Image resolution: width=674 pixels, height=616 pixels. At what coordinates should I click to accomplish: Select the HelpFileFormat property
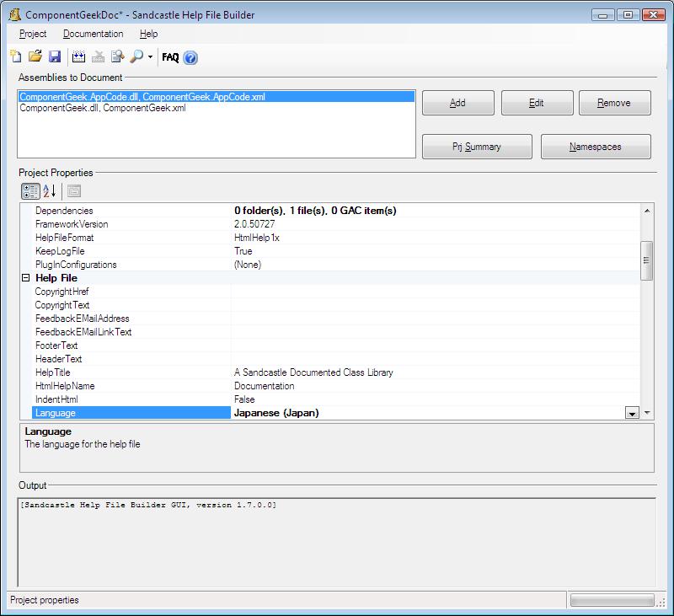point(65,238)
